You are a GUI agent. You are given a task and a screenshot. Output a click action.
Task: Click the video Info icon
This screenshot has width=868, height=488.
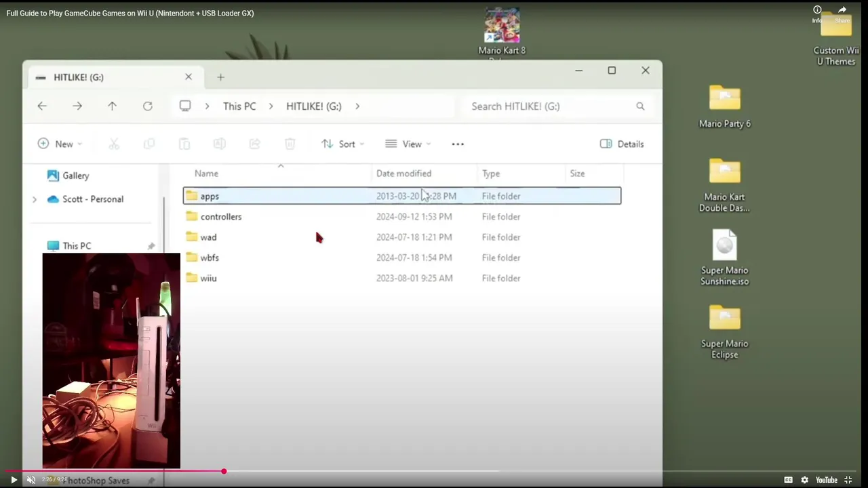817,10
